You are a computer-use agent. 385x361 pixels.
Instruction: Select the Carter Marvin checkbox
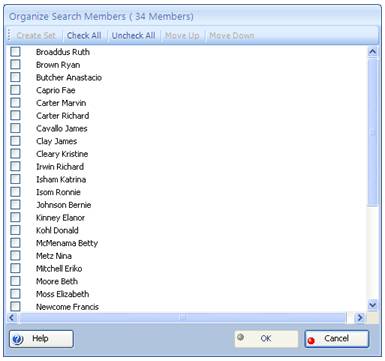pyautogui.click(x=15, y=103)
